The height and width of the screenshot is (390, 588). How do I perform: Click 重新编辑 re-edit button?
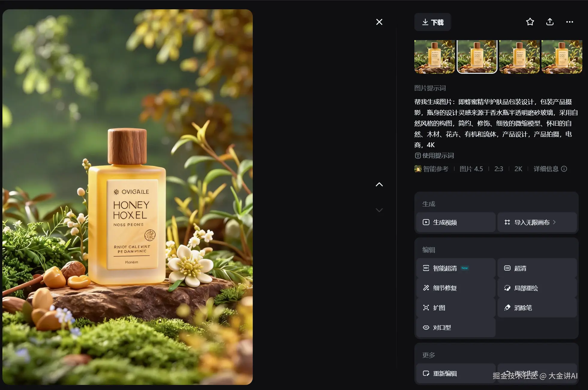455,374
